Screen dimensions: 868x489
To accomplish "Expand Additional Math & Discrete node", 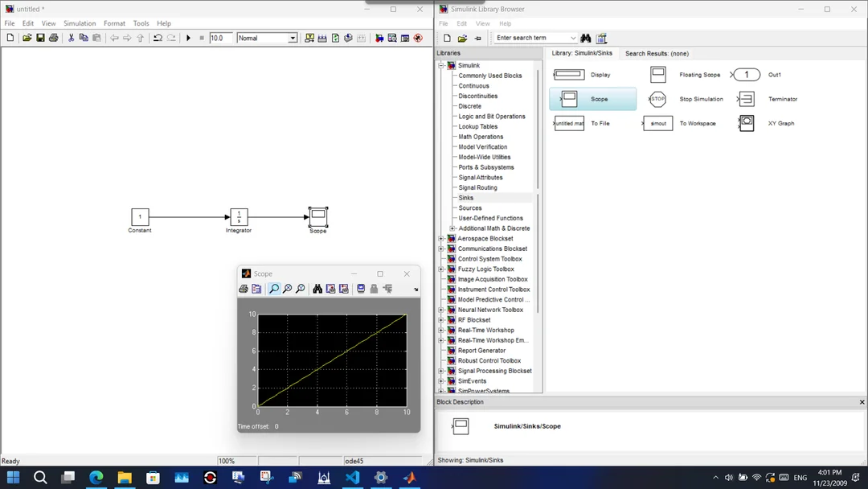I will 452,228.
